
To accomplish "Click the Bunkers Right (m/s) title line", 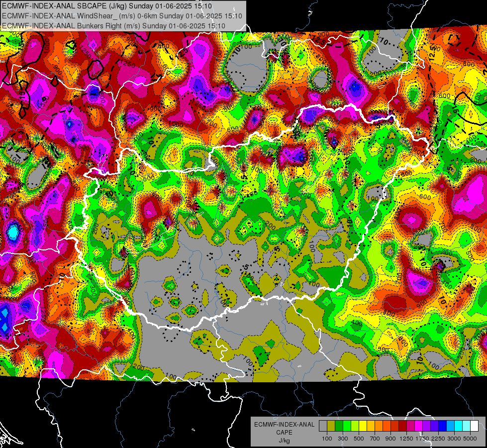I will click(114, 26).
